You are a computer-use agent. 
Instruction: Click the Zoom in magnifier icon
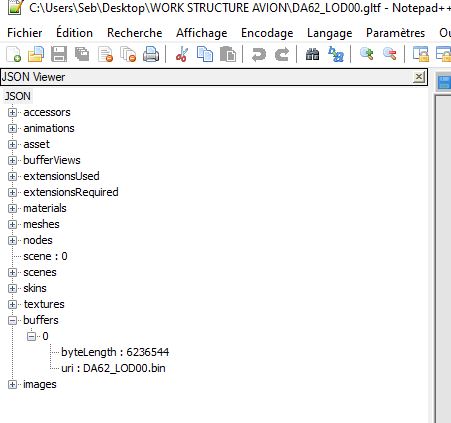pos(367,54)
